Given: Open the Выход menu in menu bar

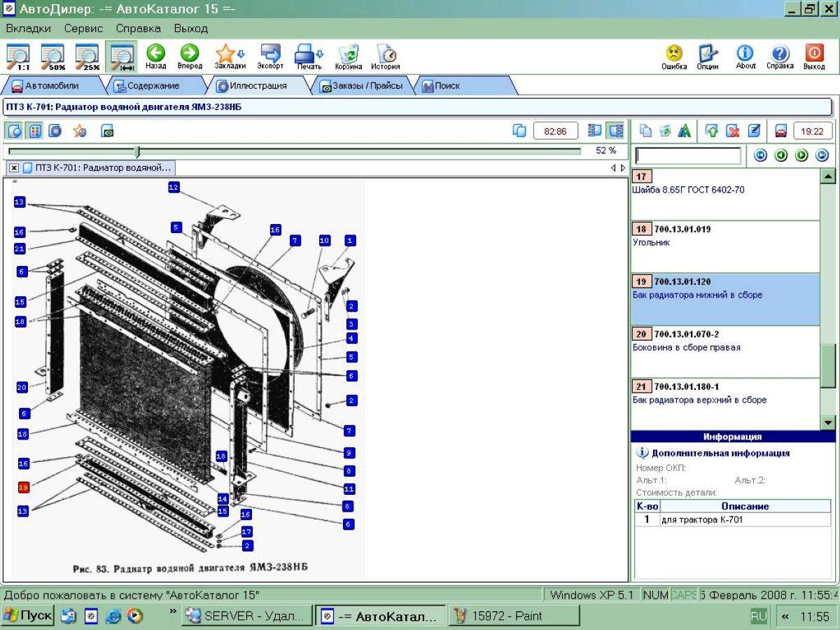Looking at the screenshot, I should 191,29.
